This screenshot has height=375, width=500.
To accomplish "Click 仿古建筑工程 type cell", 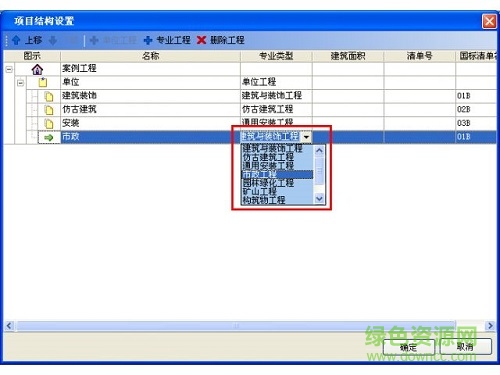I will [276, 110].
